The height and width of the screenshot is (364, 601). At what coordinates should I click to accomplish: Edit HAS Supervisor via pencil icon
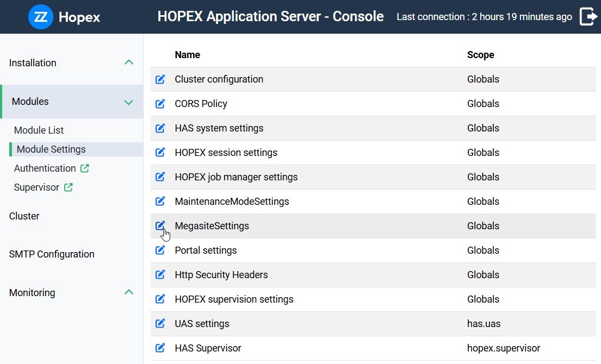pos(160,348)
